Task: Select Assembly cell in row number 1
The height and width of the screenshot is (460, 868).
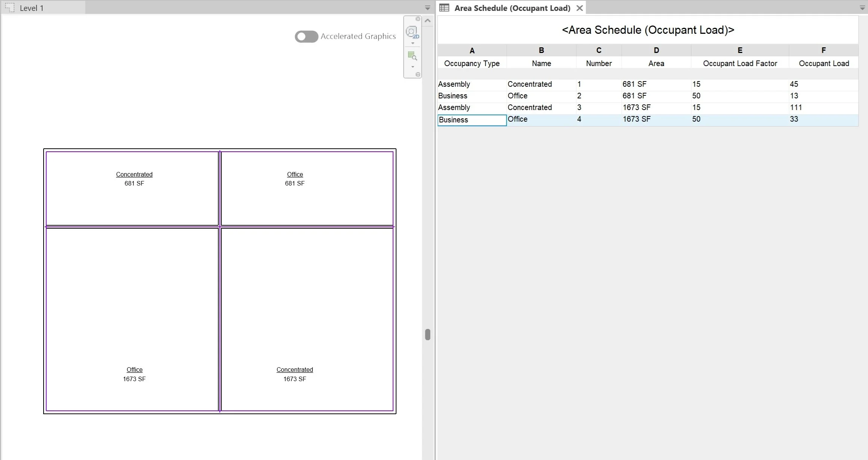Action: point(472,84)
